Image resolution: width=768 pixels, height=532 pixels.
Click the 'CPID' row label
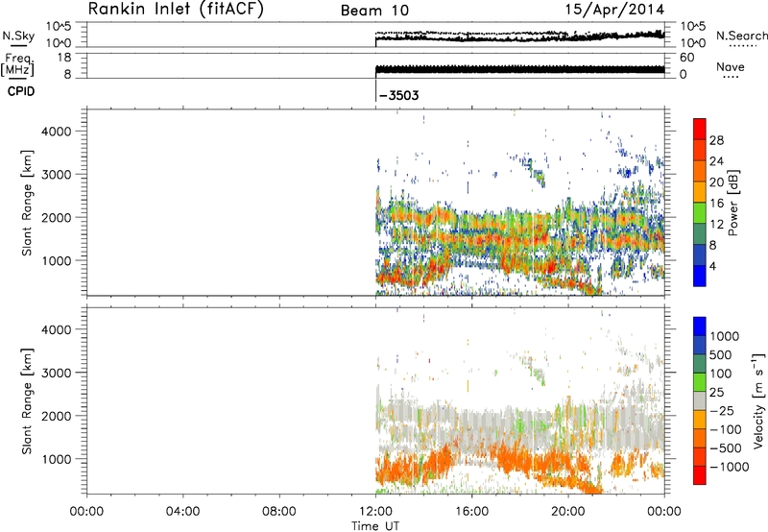[21, 91]
